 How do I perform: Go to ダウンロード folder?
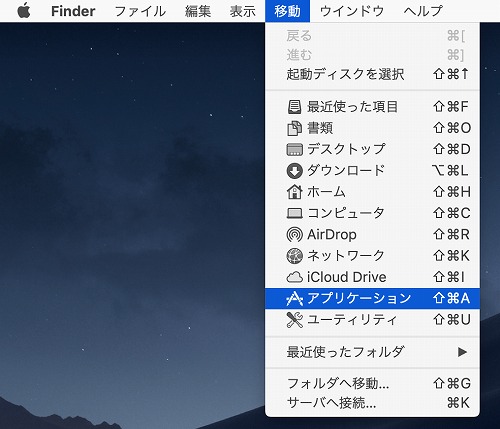point(372,171)
